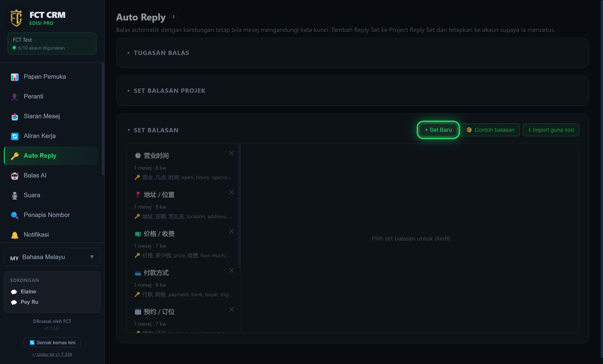Open the Bahasa Melayu language dropdown
The height and width of the screenshot is (364, 603).
pyautogui.click(x=52, y=257)
